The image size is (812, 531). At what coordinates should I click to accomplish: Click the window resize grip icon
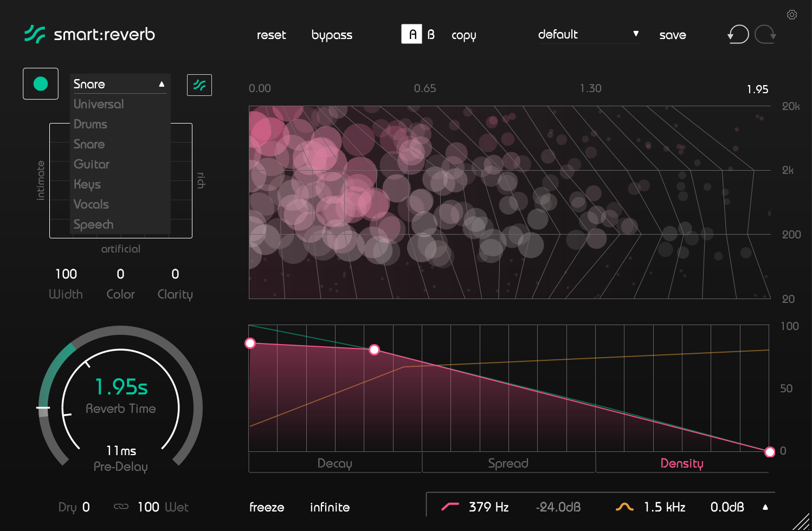tap(801, 521)
